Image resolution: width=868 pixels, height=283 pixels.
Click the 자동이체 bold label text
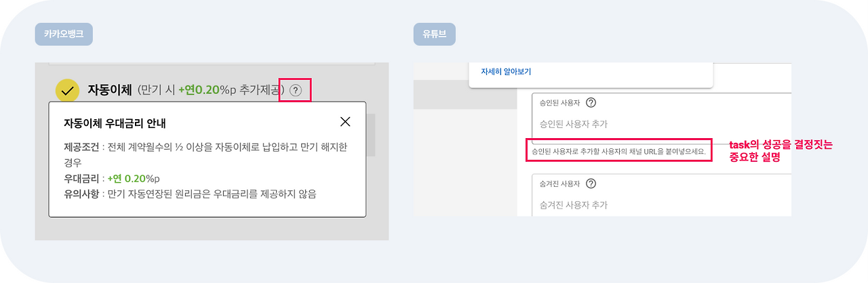click(x=110, y=89)
